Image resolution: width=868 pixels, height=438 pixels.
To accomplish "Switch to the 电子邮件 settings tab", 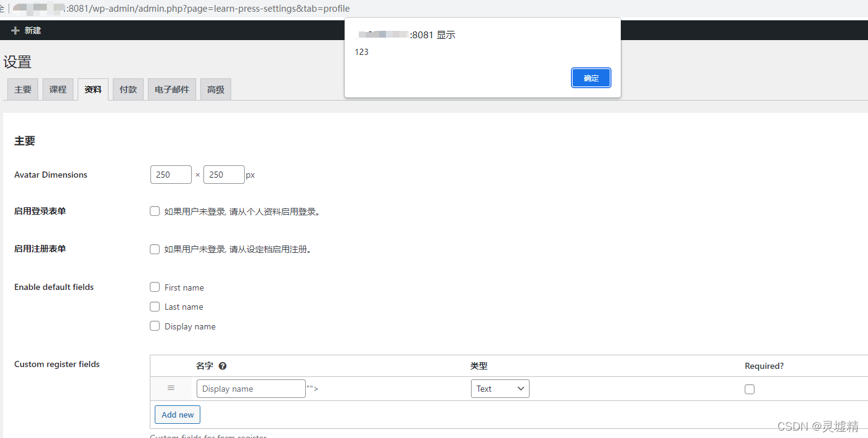I will [171, 89].
